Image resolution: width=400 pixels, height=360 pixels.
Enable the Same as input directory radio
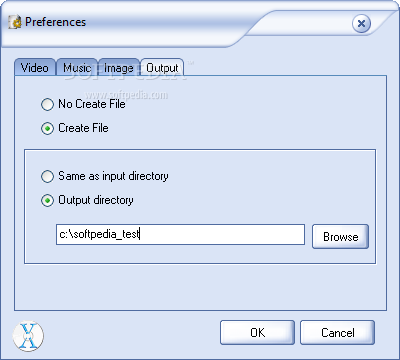pos(47,176)
